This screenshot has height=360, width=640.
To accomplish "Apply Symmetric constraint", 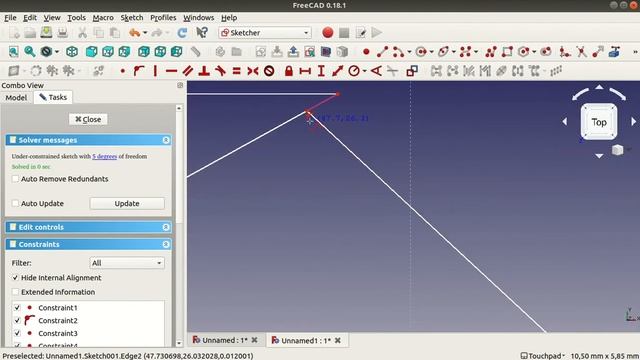I will click(x=253, y=71).
